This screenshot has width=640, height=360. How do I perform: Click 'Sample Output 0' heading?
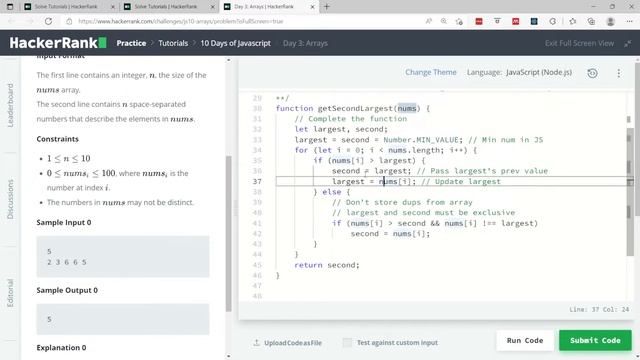(x=67, y=290)
